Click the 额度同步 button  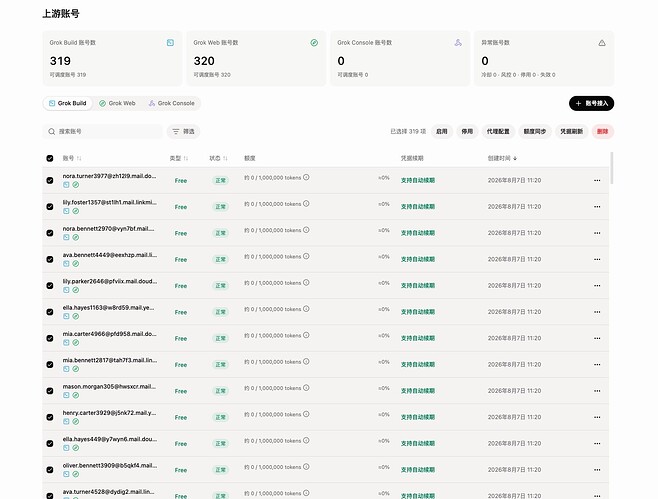pos(535,131)
